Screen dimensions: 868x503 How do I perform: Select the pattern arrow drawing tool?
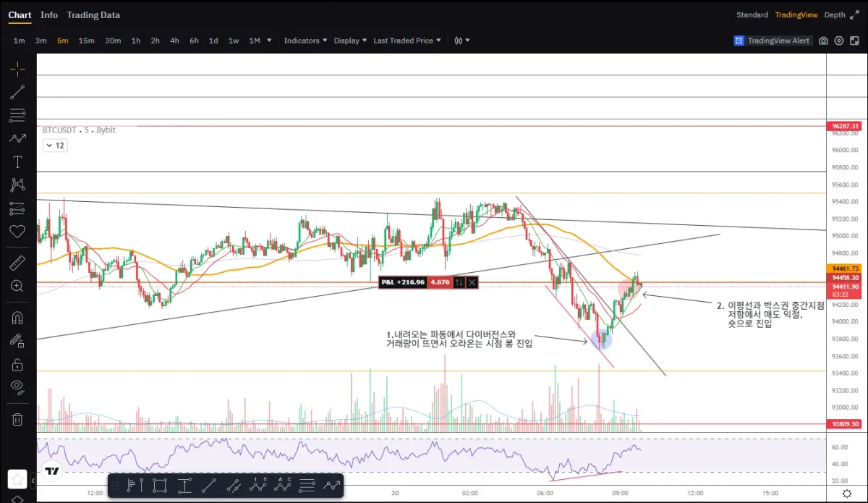(17, 138)
